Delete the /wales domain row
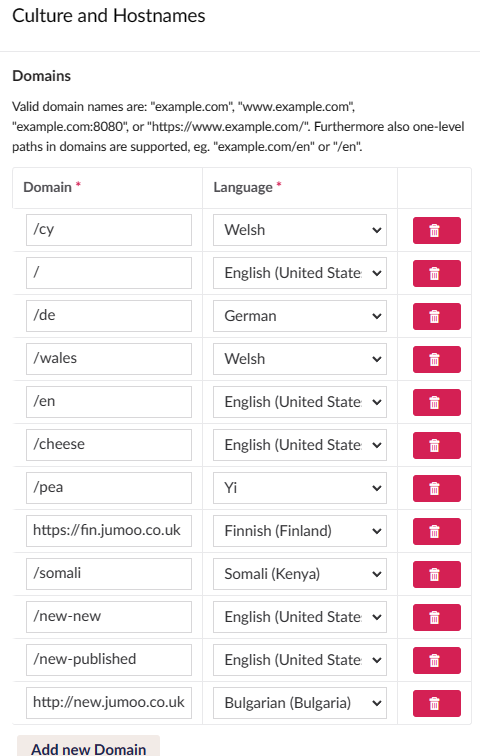The width and height of the screenshot is (480, 756). click(x=437, y=359)
